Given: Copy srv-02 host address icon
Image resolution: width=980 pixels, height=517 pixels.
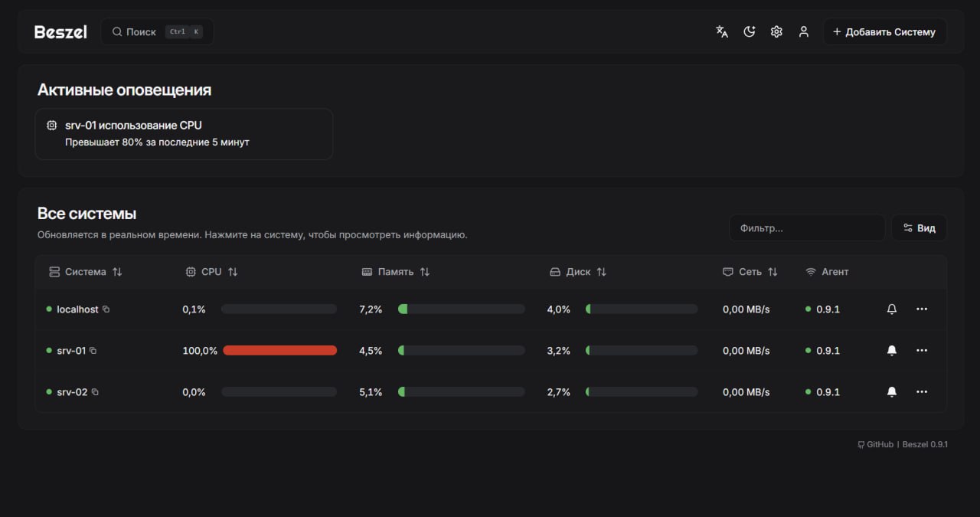Looking at the screenshot, I should [x=95, y=392].
